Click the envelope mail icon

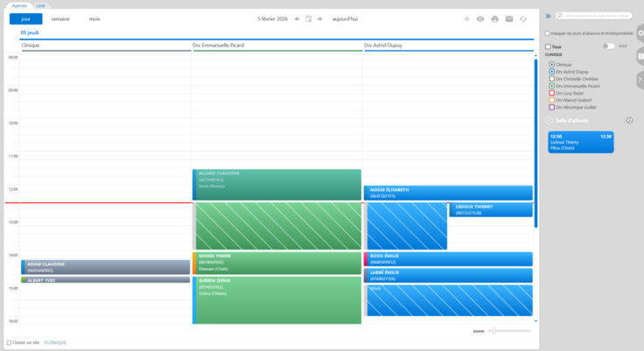pos(508,18)
